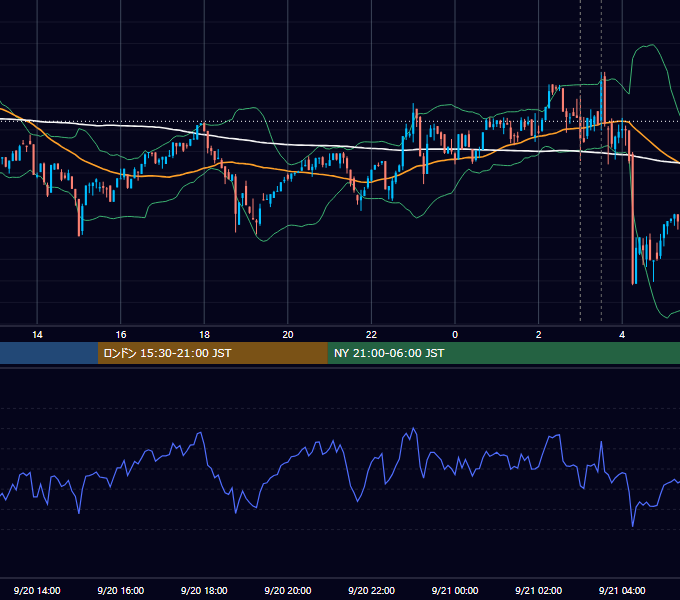
Task: Click the 9/20 20:00 date label
Action: coord(288,590)
